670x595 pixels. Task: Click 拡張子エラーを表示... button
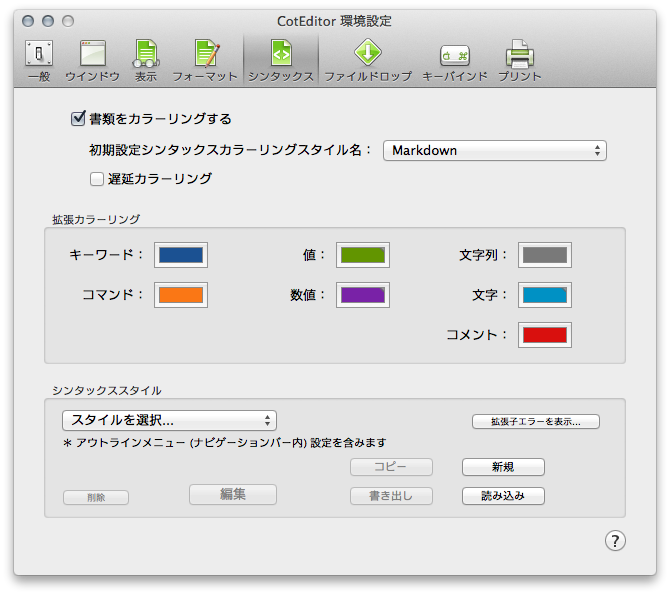[x=535, y=421]
